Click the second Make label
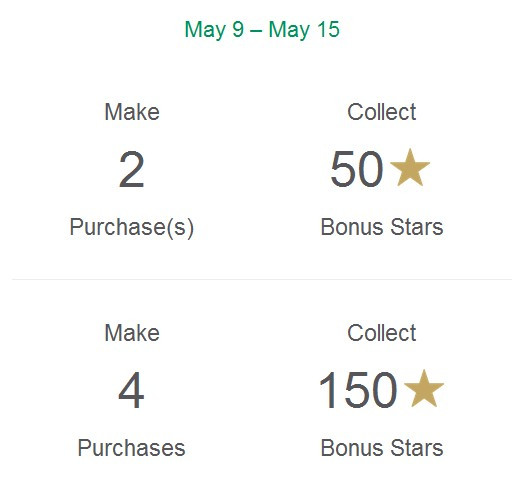 [132, 333]
